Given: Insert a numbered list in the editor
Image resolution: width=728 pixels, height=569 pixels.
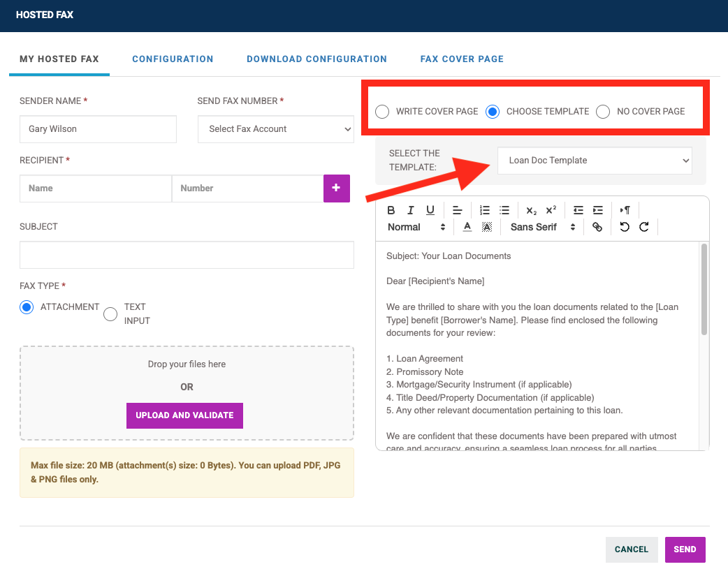Looking at the screenshot, I should click(485, 210).
